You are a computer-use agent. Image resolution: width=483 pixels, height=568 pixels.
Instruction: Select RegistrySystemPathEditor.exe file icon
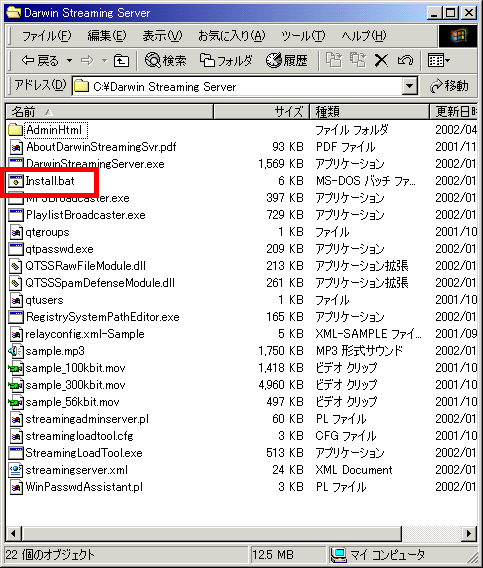point(15,317)
